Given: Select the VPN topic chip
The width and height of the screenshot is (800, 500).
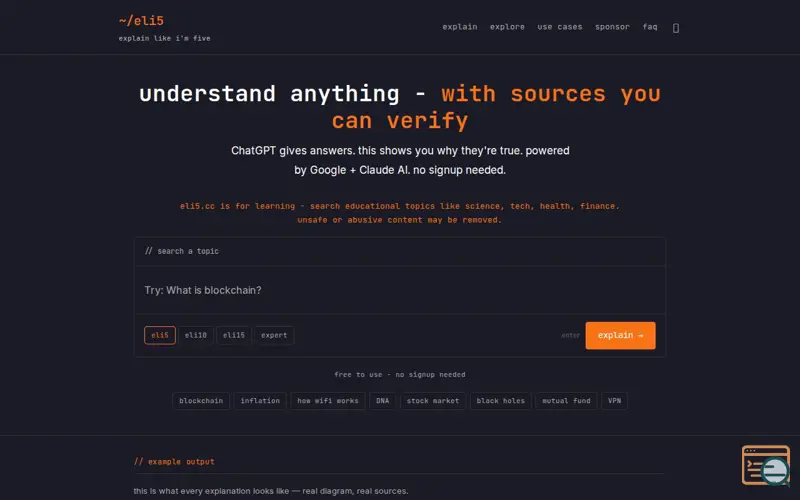Looking at the screenshot, I should tap(615, 401).
